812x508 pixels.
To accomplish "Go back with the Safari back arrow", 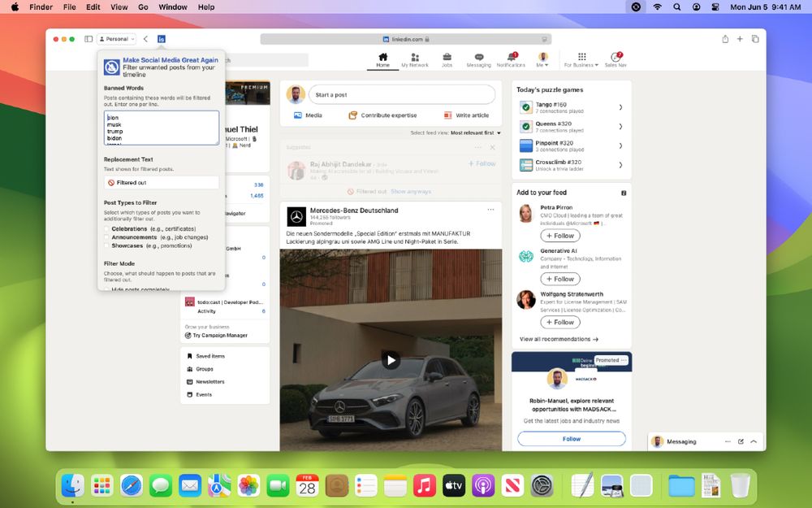I will (x=145, y=39).
